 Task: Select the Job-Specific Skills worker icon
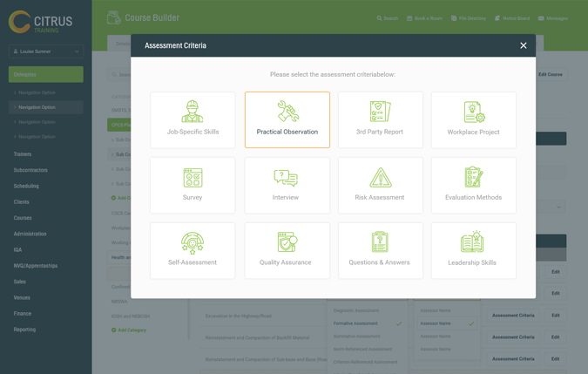coord(193,112)
